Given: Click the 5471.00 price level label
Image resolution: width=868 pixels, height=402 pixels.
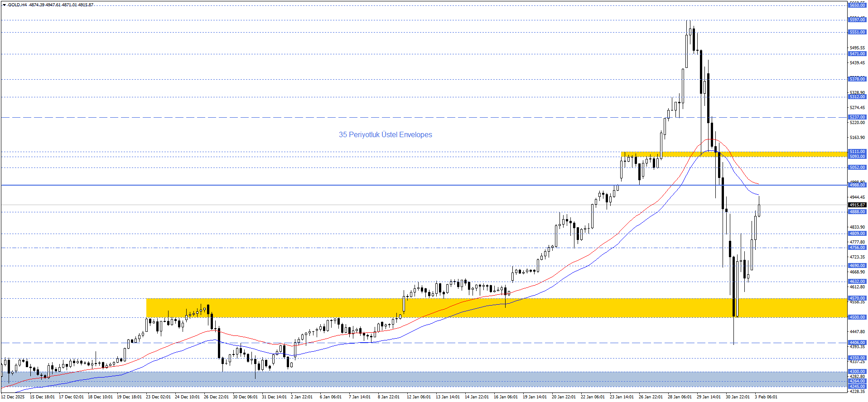Looking at the screenshot, I should 857,54.
